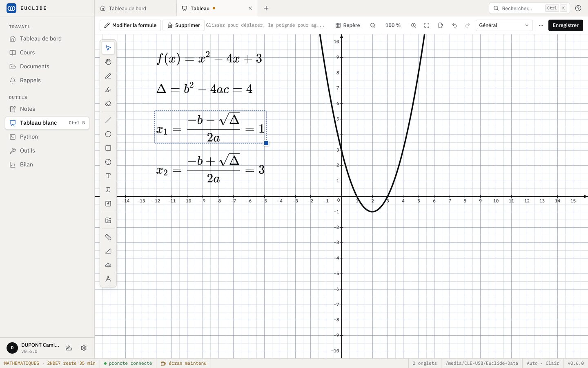Undo the last action

tap(454, 25)
